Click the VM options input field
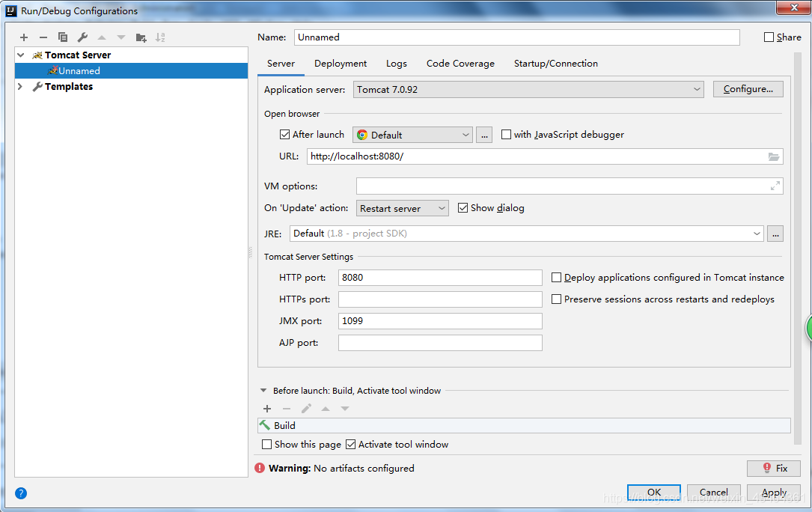Image resolution: width=812 pixels, height=512 pixels. pyautogui.click(x=570, y=186)
